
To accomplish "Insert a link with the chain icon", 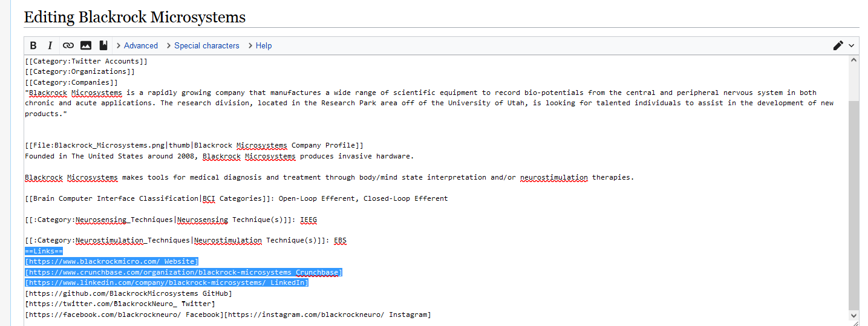I will click(68, 45).
